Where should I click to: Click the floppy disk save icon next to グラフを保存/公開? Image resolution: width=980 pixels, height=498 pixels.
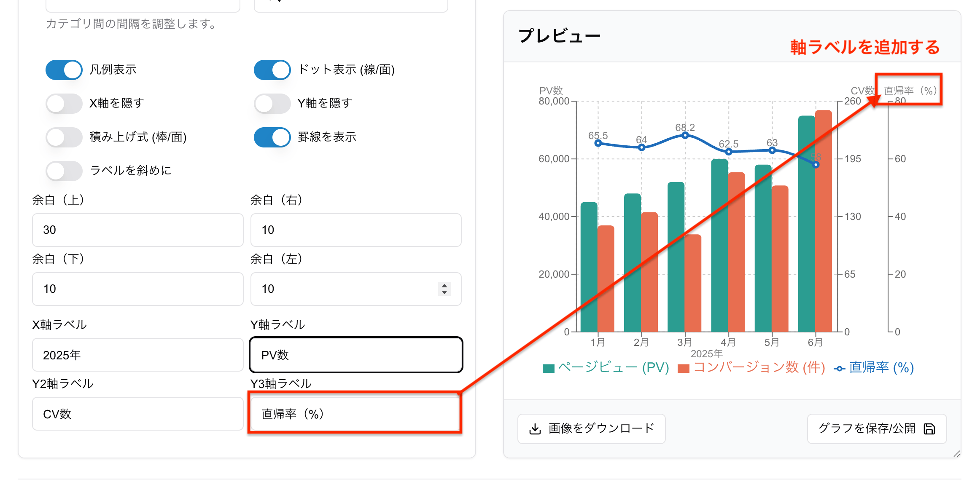[x=929, y=428]
